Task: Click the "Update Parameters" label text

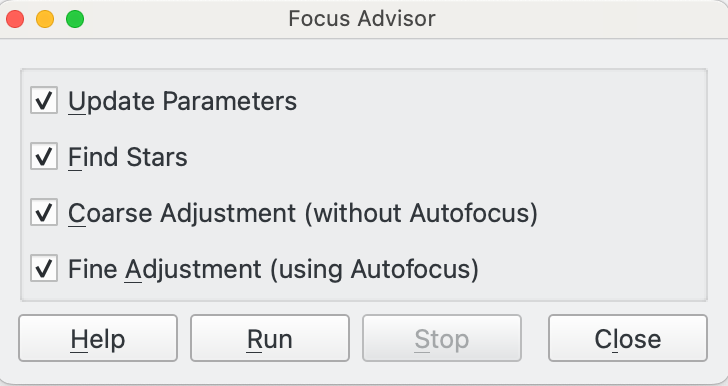Action: point(182,101)
